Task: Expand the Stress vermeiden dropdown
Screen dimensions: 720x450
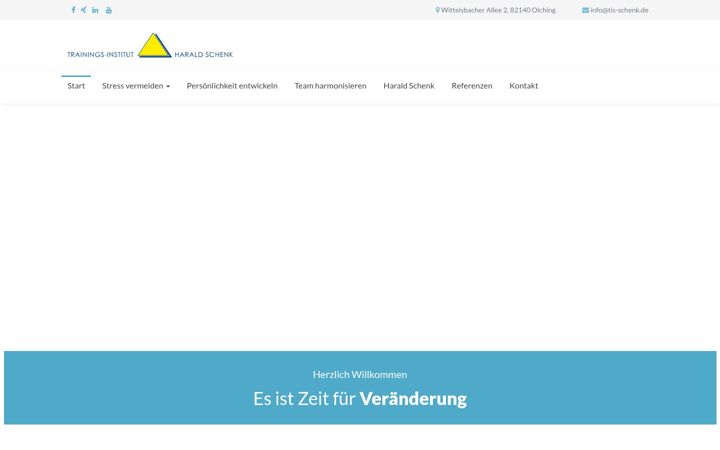Action: 136,85
